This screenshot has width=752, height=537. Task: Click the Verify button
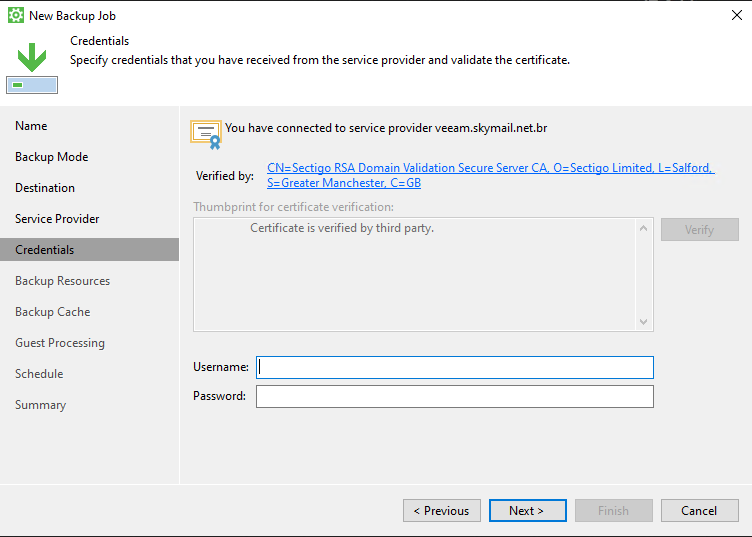700,230
